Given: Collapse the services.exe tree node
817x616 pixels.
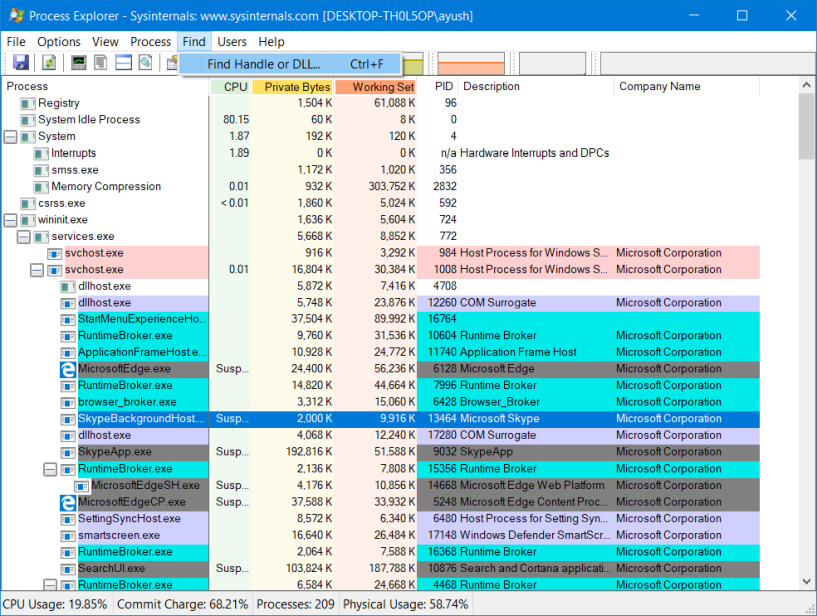Looking at the screenshot, I should 24,236.
